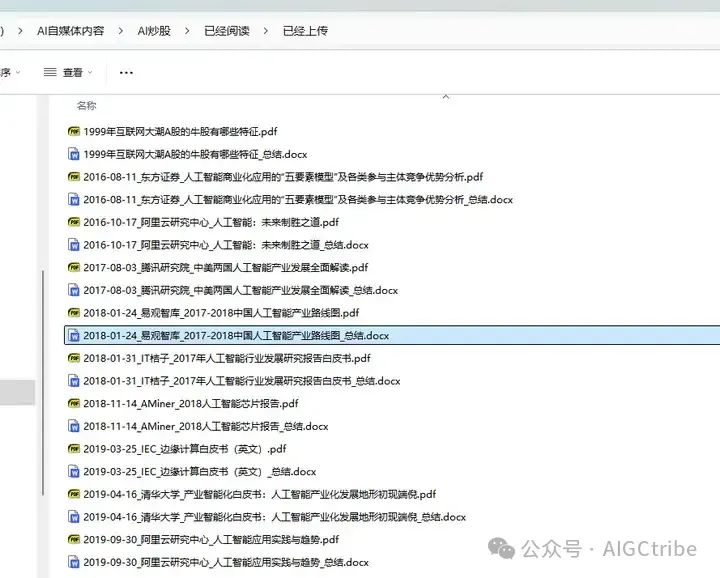Image resolution: width=720 pixels, height=578 pixels.
Task: Sort by the 名称 column header
Action: pyautogui.click(x=86, y=106)
